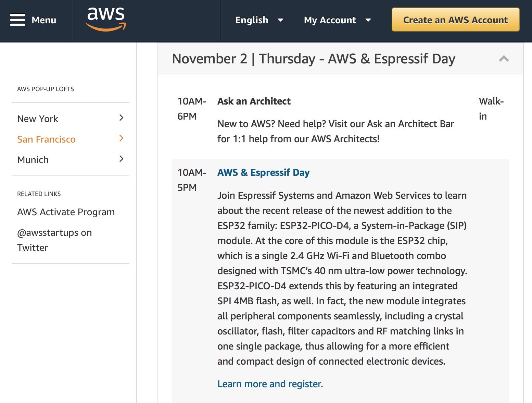Click November 2 Thursday section header
532x403 pixels.
coord(340,59)
